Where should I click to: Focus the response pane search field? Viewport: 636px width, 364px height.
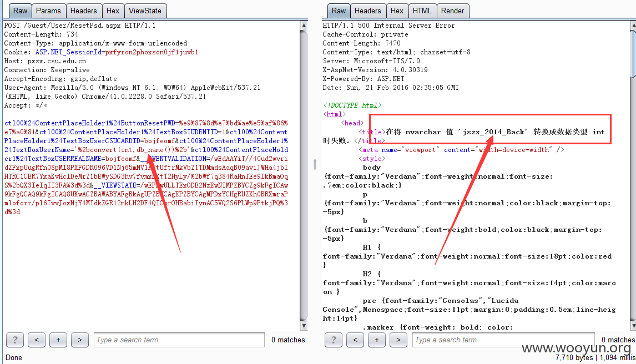503,340
